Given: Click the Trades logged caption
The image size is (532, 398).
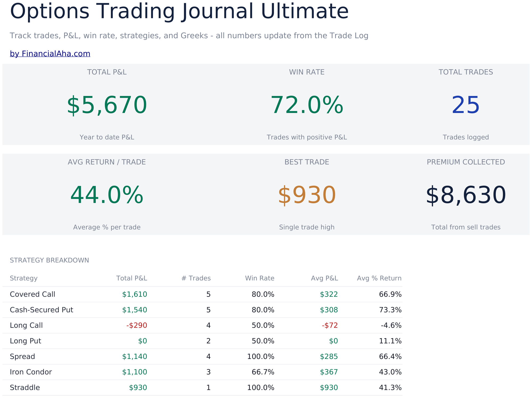Looking at the screenshot, I should [x=466, y=137].
